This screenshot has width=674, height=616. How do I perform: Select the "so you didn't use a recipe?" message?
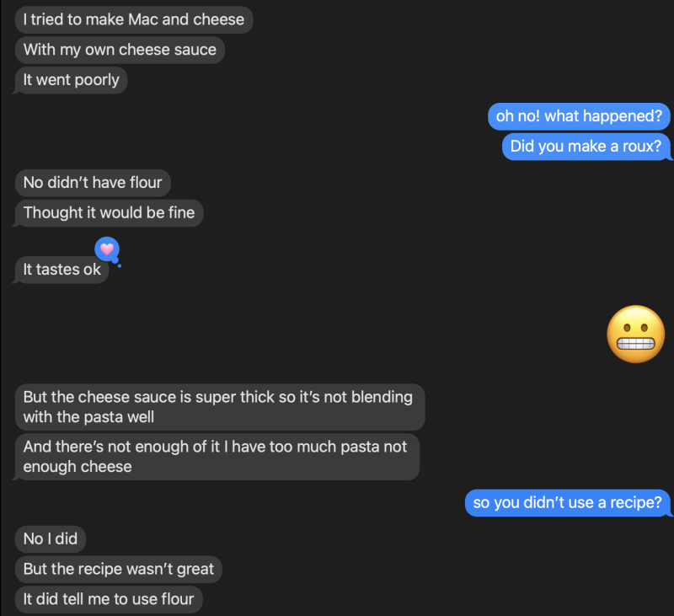click(x=568, y=503)
